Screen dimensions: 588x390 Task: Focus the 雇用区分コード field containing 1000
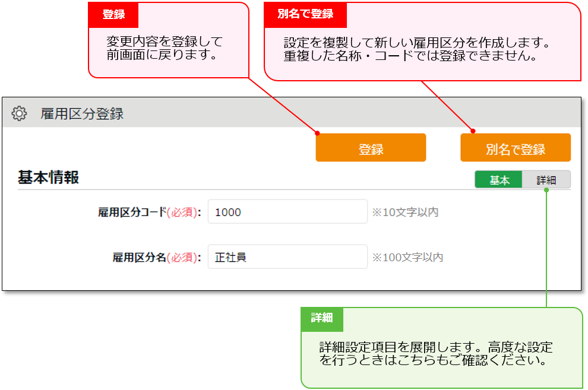287,212
